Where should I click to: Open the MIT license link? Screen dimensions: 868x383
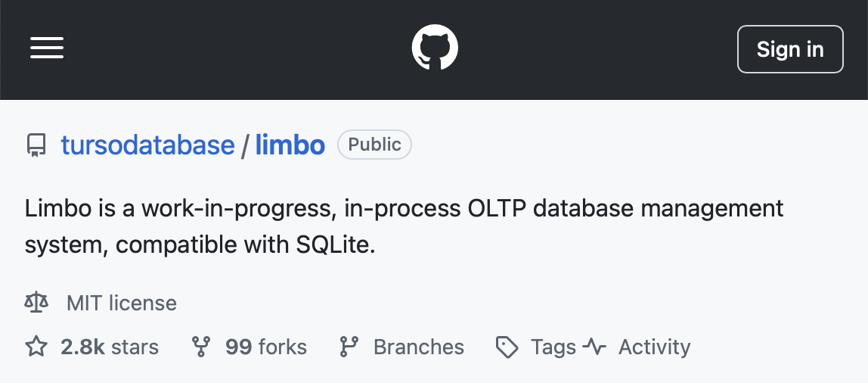pos(122,304)
